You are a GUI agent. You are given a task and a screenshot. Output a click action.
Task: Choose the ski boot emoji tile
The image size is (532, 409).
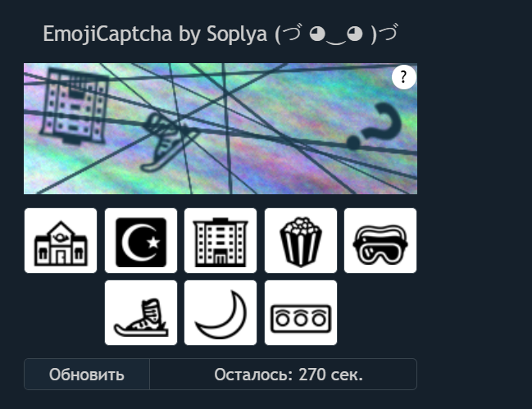coord(141,312)
